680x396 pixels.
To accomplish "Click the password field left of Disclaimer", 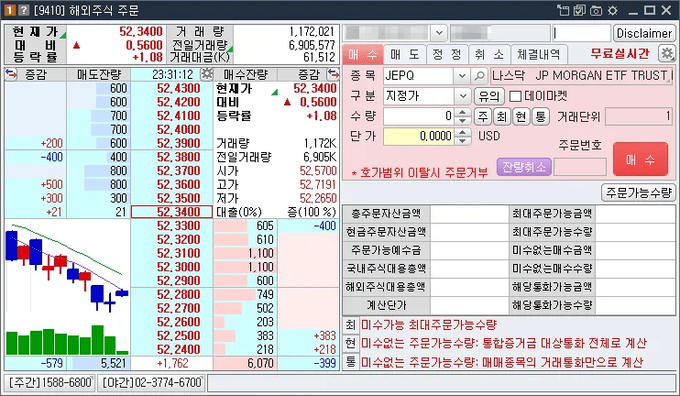I will [x=582, y=33].
